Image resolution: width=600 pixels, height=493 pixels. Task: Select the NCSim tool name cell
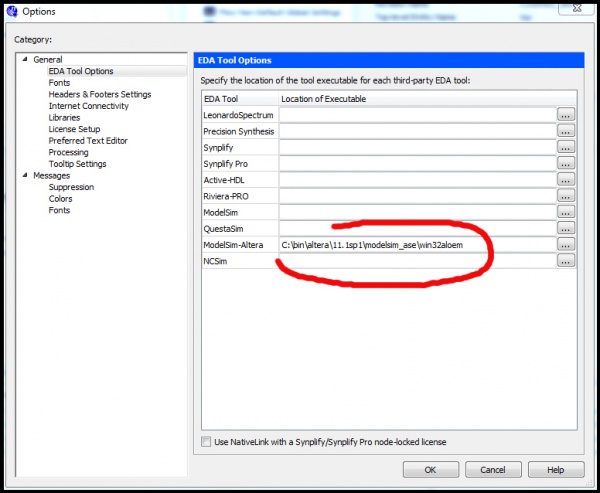(x=240, y=261)
